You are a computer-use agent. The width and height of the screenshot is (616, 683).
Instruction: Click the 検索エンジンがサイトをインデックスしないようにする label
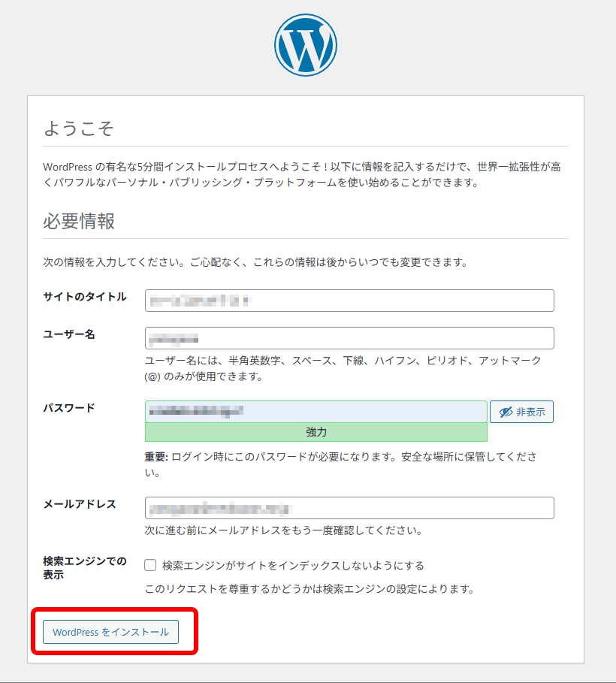pyautogui.click(x=293, y=565)
